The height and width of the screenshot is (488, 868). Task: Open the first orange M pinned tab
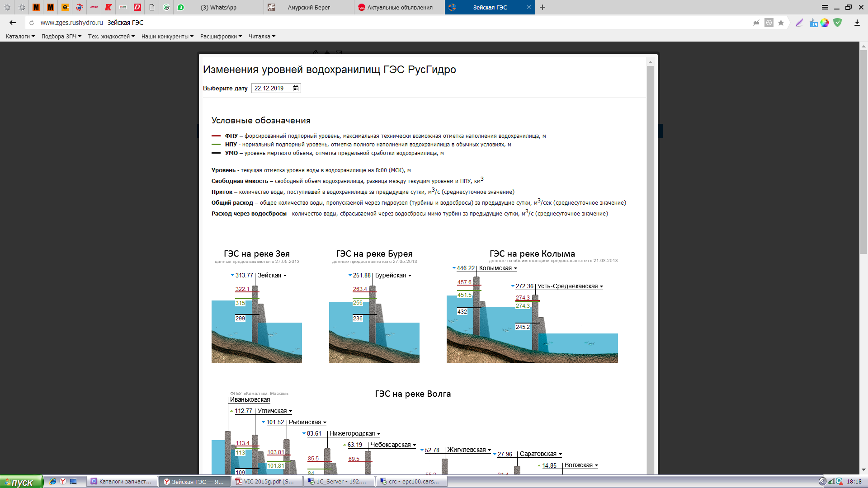pyautogui.click(x=36, y=7)
